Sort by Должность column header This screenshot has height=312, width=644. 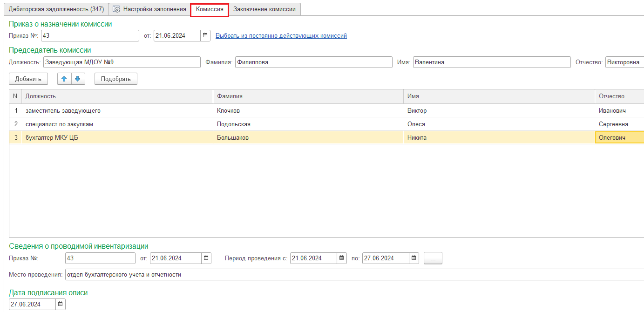click(x=117, y=96)
